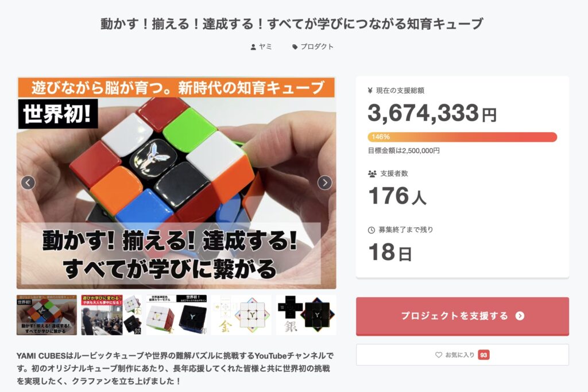This screenshot has width=588, height=392.
Task: Click プロジェクトを支援する button
Action: (x=462, y=316)
